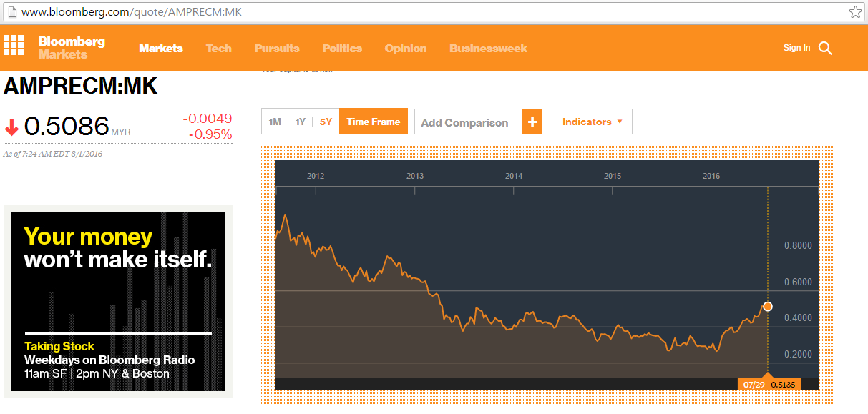Image resolution: width=868 pixels, height=414 pixels.
Task: Click the 2014 label on chart axis
Action: [514, 176]
